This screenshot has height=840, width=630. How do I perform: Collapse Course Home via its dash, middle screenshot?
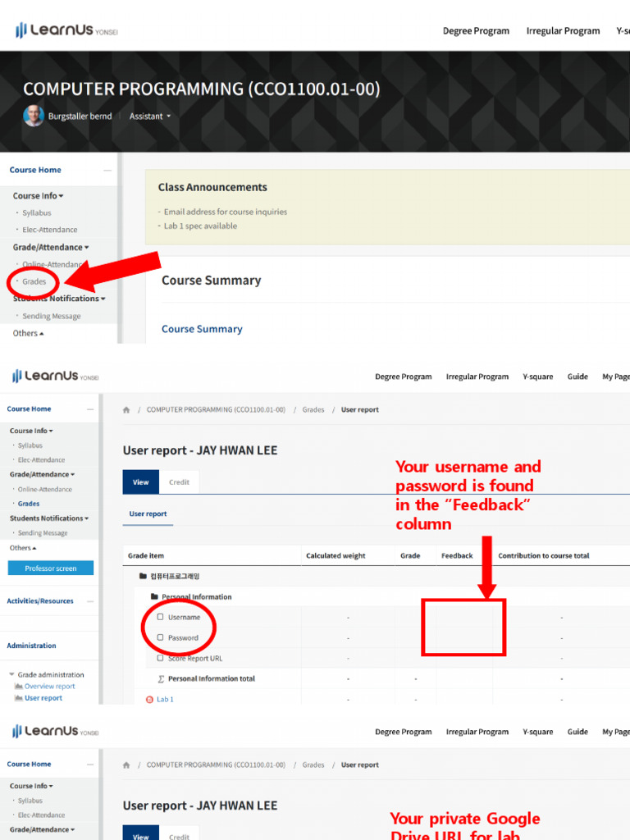[x=90, y=409]
